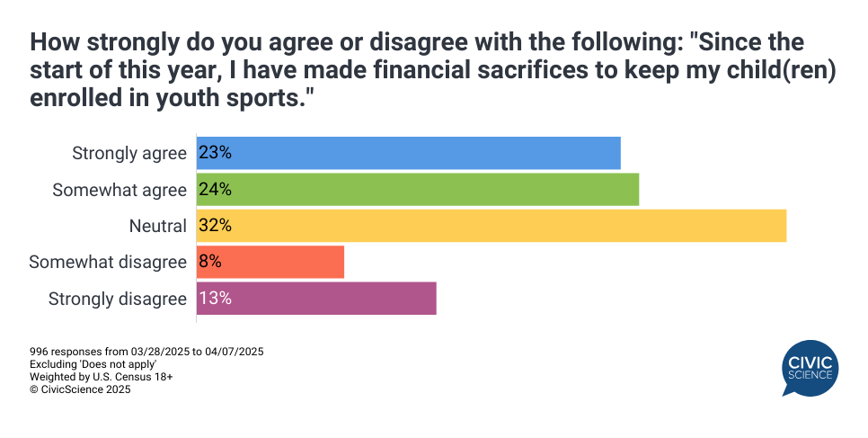Click the CivicScience logo
The height and width of the screenshot is (438, 868).
810,370
